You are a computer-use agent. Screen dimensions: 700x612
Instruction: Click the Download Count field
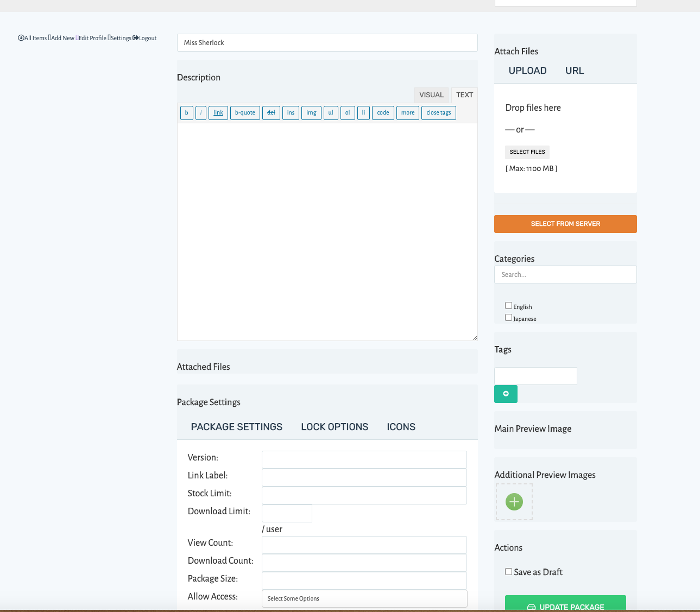pos(364,563)
